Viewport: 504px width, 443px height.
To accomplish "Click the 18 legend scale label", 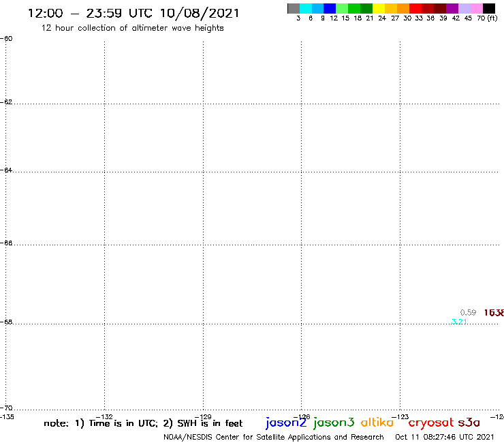I will click(358, 18).
